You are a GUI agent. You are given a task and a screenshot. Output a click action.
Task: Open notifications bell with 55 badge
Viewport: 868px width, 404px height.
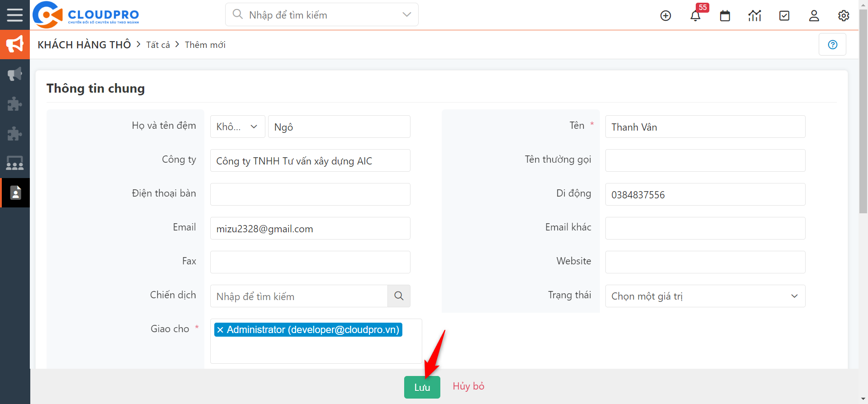click(695, 16)
